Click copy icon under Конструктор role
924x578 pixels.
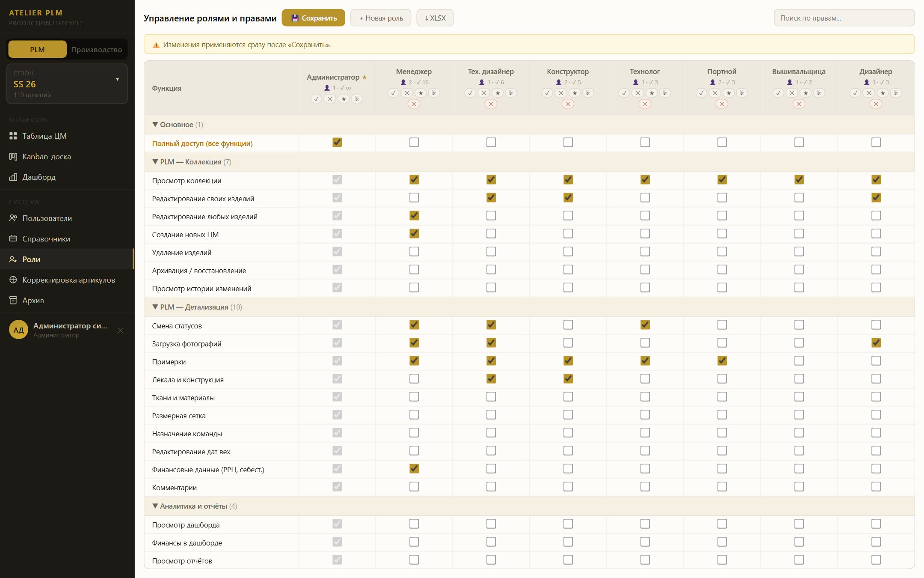(x=588, y=93)
